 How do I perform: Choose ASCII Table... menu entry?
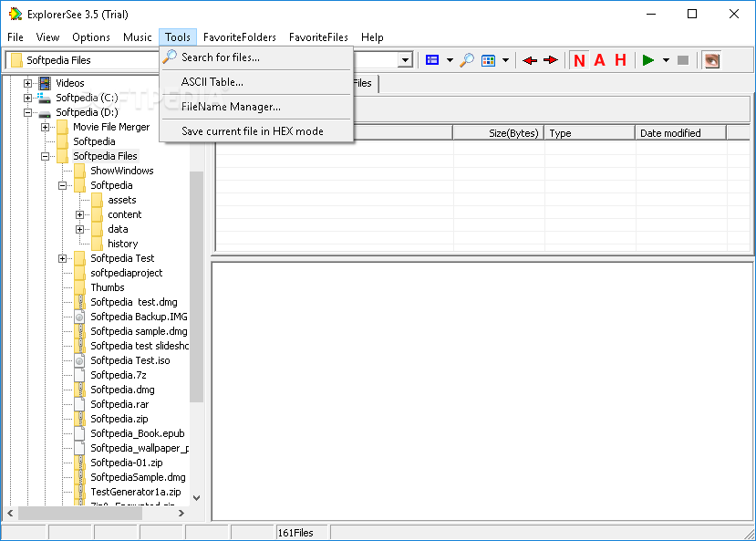coord(256,82)
